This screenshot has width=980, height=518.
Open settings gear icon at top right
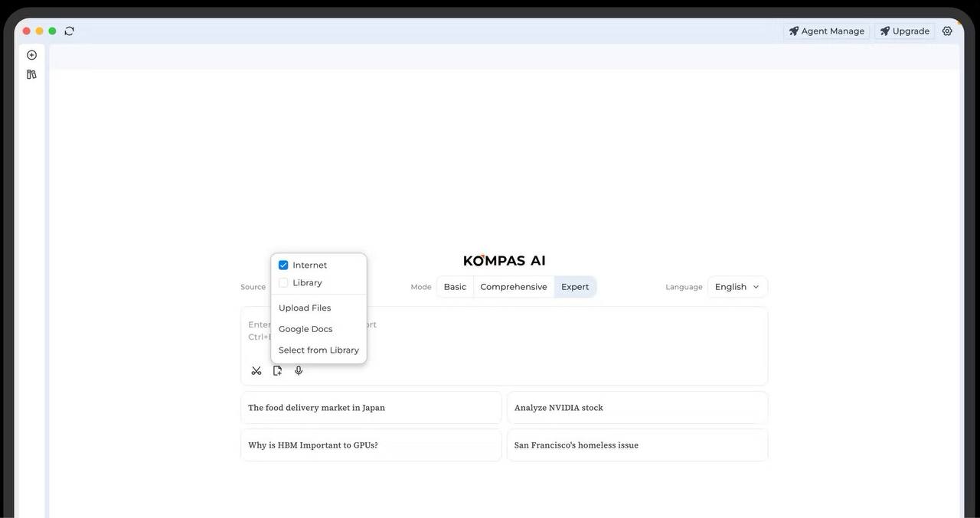coord(947,31)
